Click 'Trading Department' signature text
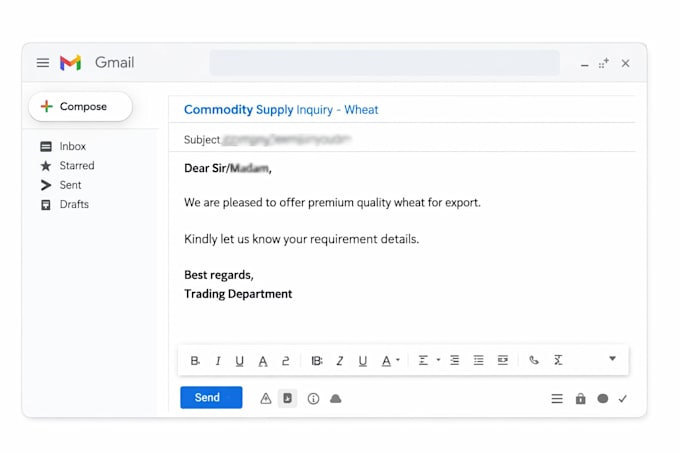Screen dimensions: 680x453 tap(238, 294)
